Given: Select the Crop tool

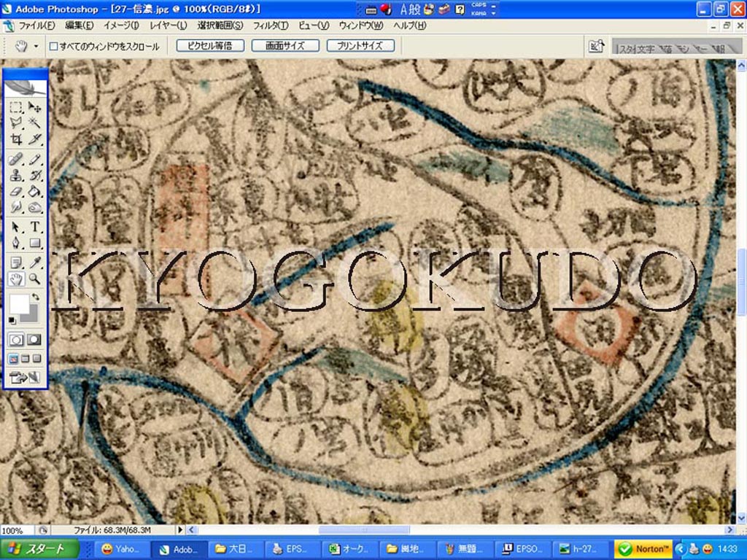Looking at the screenshot, I should tap(16, 139).
